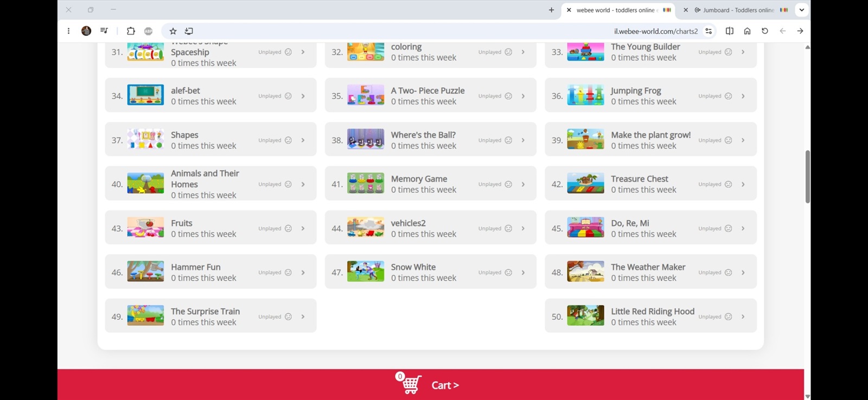This screenshot has height=400, width=868.
Task: Open the Where's the Ball? thumbnail
Action: [366, 139]
